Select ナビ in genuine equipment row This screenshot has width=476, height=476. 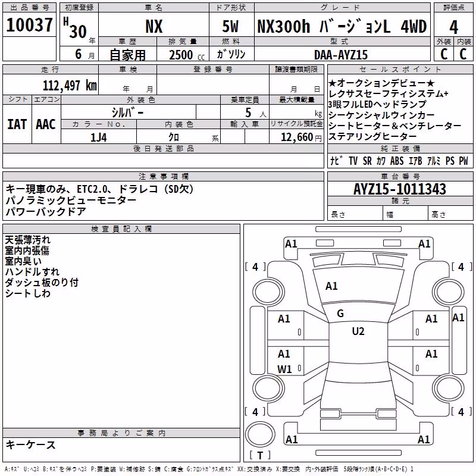point(336,161)
